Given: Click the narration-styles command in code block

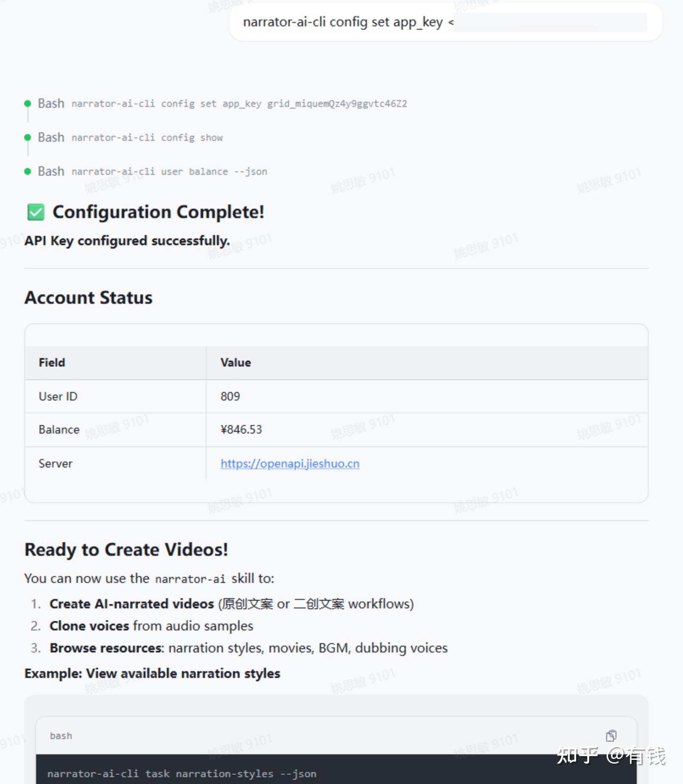Looking at the screenshot, I should pos(182,773).
